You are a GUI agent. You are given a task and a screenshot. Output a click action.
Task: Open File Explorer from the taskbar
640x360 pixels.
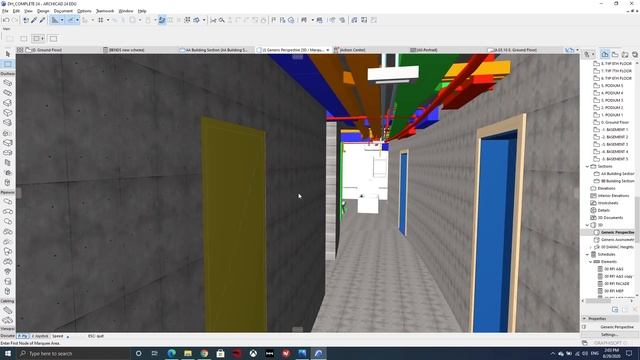point(188,353)
